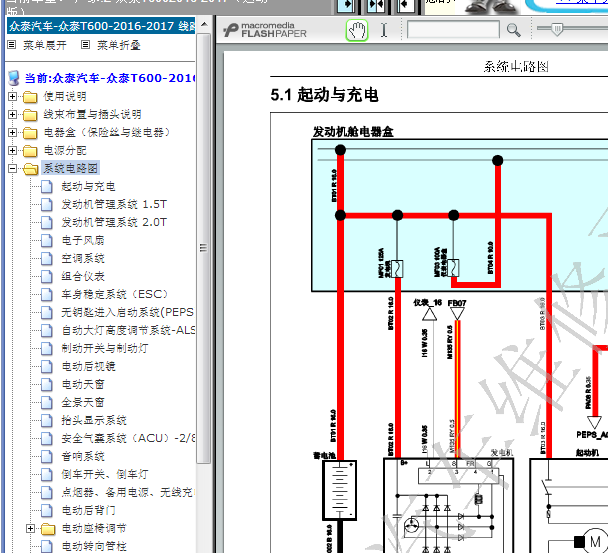The image size is (608, 553).
Task: Expand the 电源分配 folder
Action: (12, 150)
